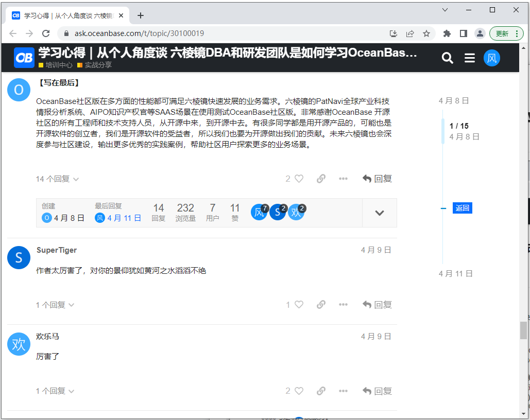Screen dimensions: 530x420
Task: Open SuperTiger's S avatar profile
Action: point(19,257)
